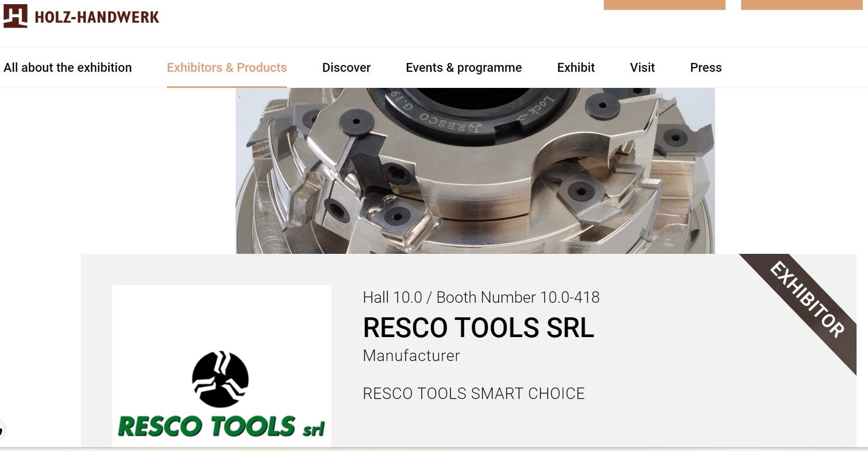Image resolution: width=868 pixels, height=451 pixels.
Task: Open the Visit menu item
Action: point(642,68)
